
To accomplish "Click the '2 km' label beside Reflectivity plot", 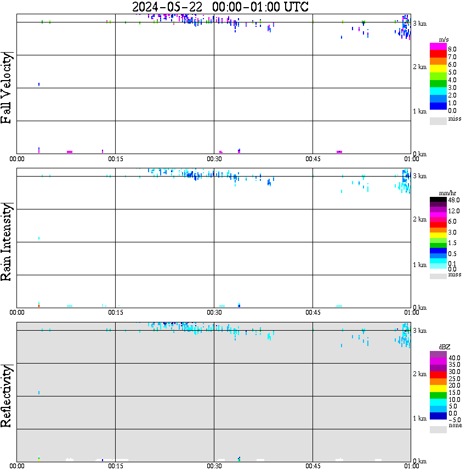I will click(x=419, y=374).
